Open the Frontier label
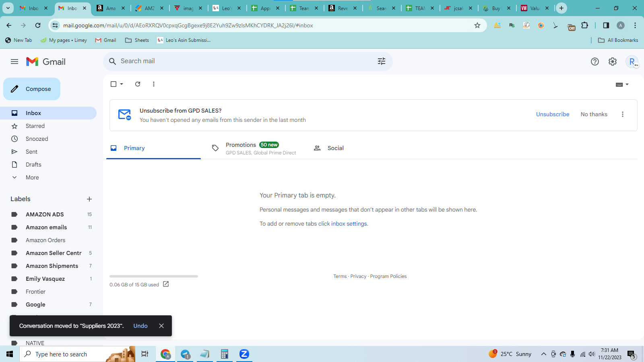Screen dimensions: 644x362 pyautogui.click(x=48, y=292)
